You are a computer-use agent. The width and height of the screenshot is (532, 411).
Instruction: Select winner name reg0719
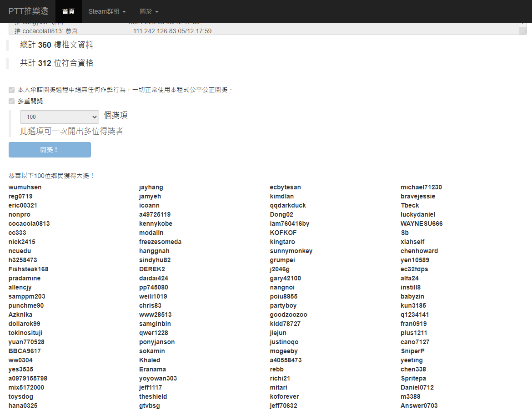point(20,196)
